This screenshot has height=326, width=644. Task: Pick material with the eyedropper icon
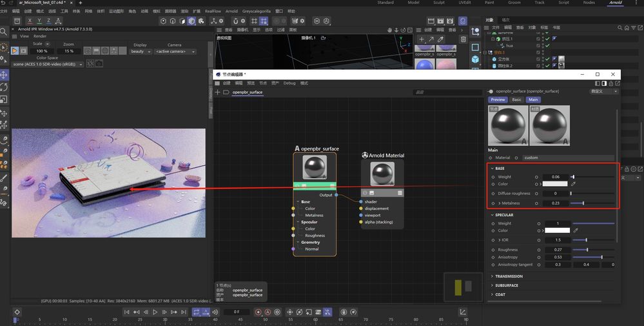tap(440, 39)
